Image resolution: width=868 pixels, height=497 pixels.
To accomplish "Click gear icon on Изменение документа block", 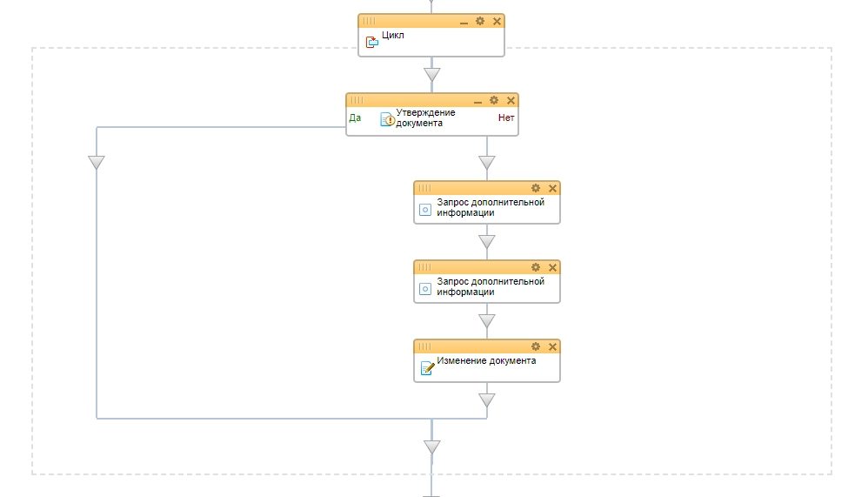I will pos(536,346).
